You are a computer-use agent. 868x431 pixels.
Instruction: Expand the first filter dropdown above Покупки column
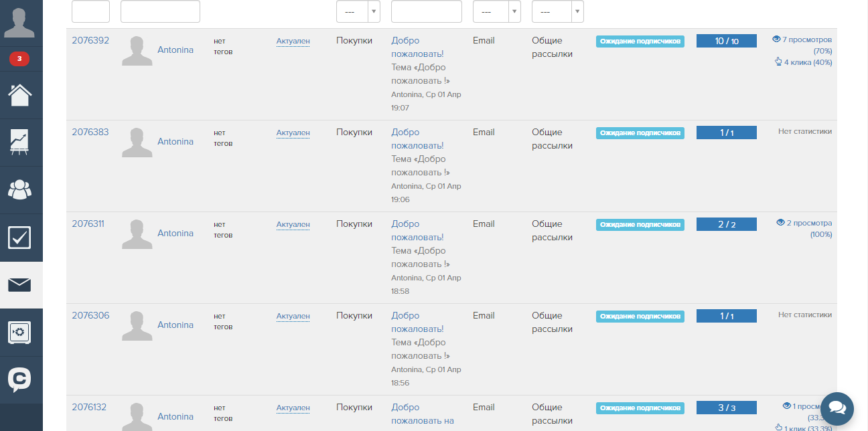point(358,12)
